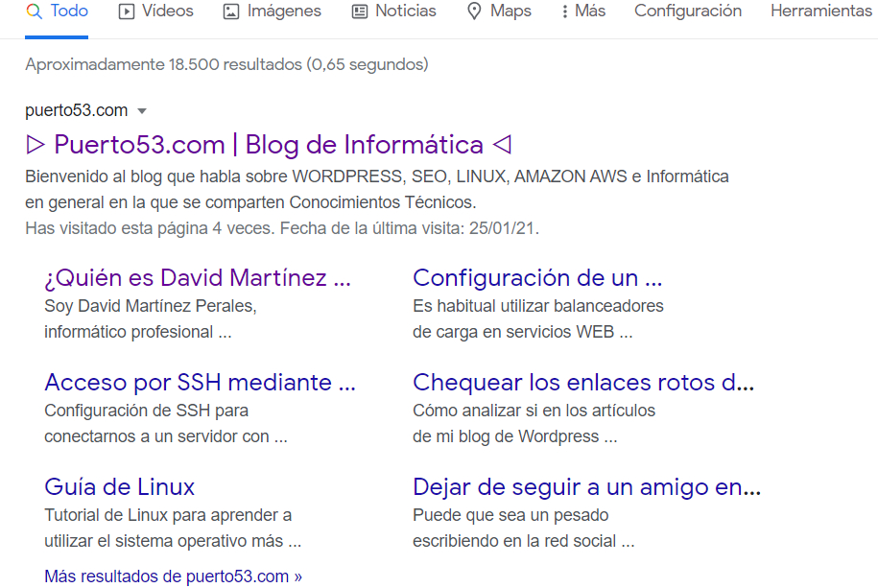Click the Tutorial de Linux para aprender snippet
Viewport: 878px width, 588px height.
click(x=173, y=529)
